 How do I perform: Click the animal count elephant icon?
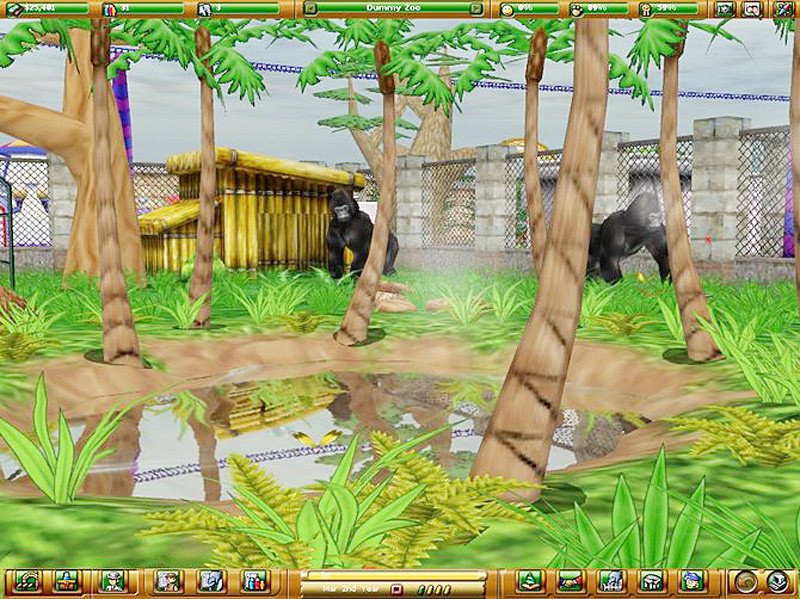click(x=204, y=9)
